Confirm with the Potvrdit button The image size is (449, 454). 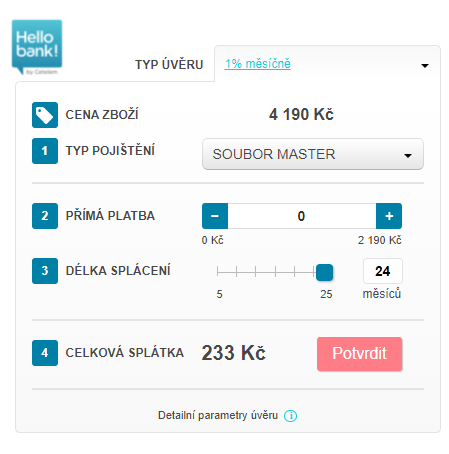[x=360, y=354]
